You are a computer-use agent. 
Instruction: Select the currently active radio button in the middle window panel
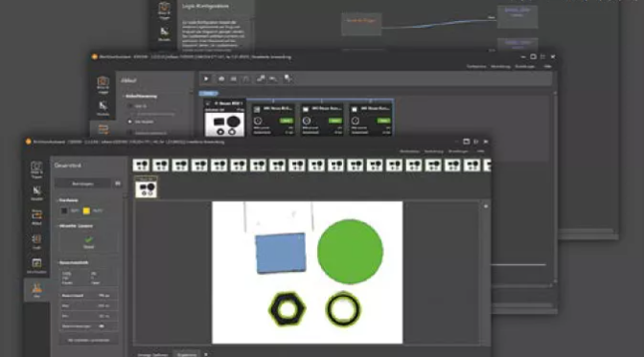[x=130, y=122]
